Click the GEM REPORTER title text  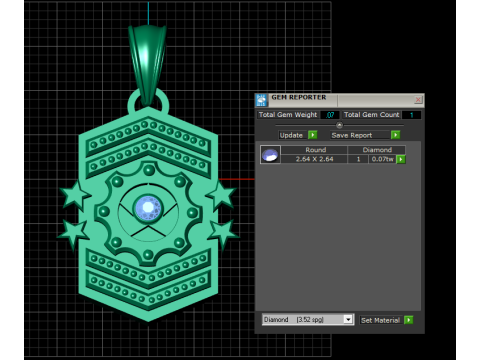pyautogui.click(x=299, y=97)
